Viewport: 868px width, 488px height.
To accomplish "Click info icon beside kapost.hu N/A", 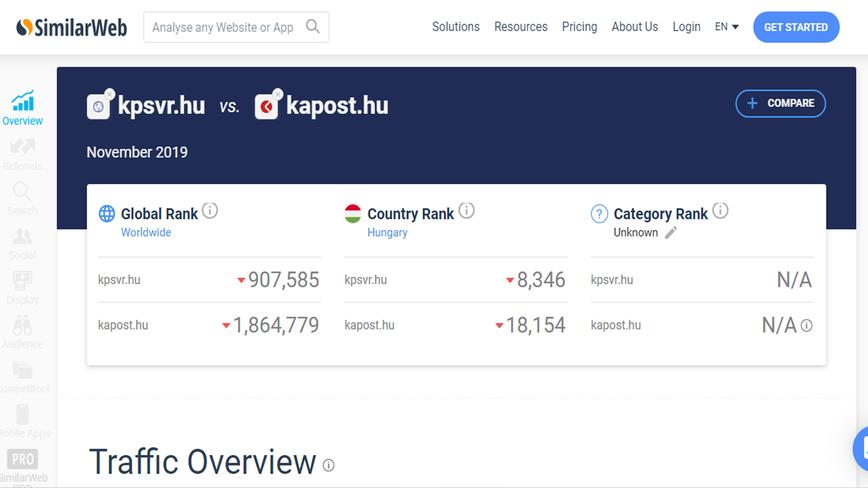I will 807,325.
